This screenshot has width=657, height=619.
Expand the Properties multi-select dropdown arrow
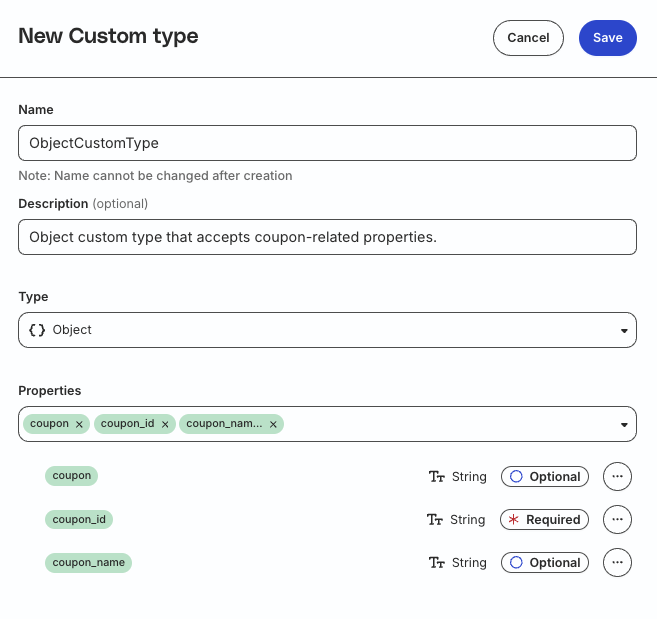click(x=624, y=425)
